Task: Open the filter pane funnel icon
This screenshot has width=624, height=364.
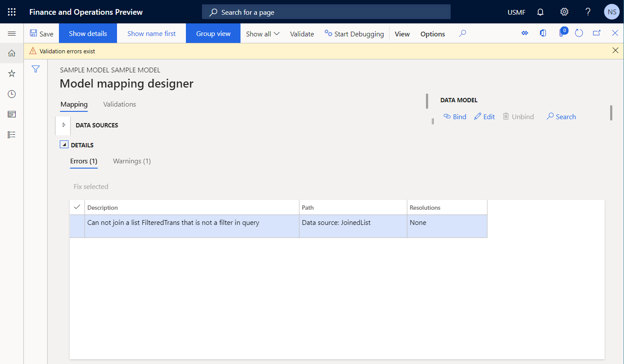Action: 36,68
